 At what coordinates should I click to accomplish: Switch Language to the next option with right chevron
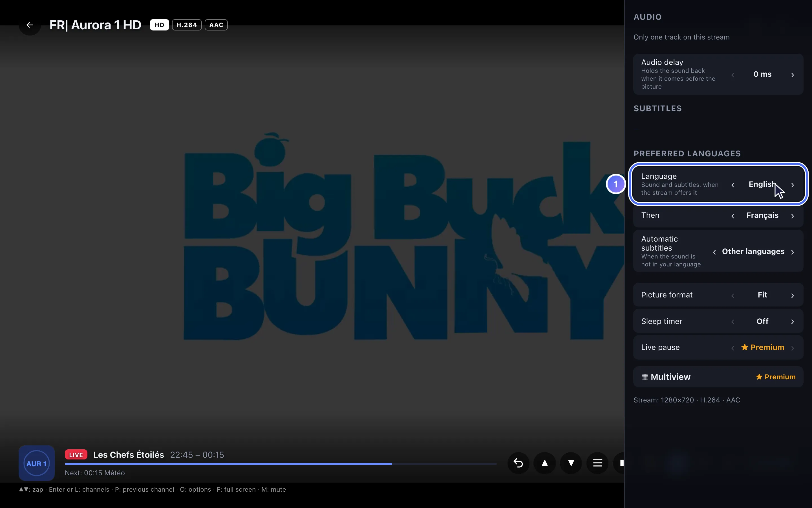(793, 185)
